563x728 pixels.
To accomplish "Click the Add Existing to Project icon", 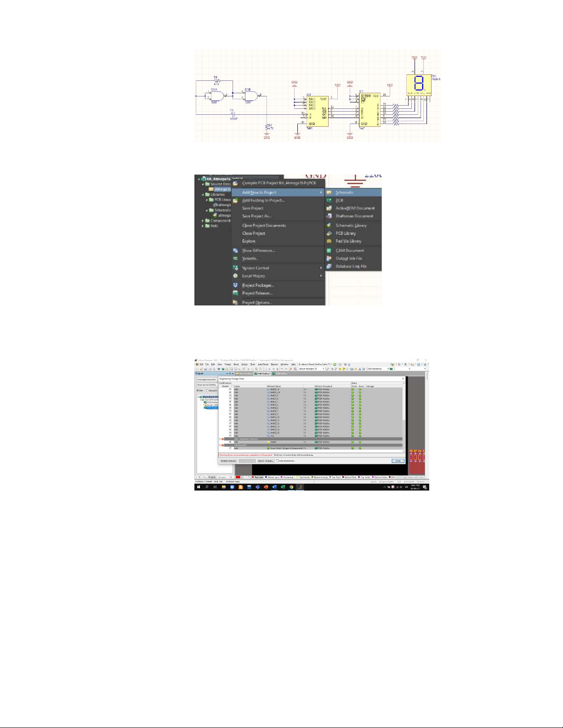I will point(235,201).
